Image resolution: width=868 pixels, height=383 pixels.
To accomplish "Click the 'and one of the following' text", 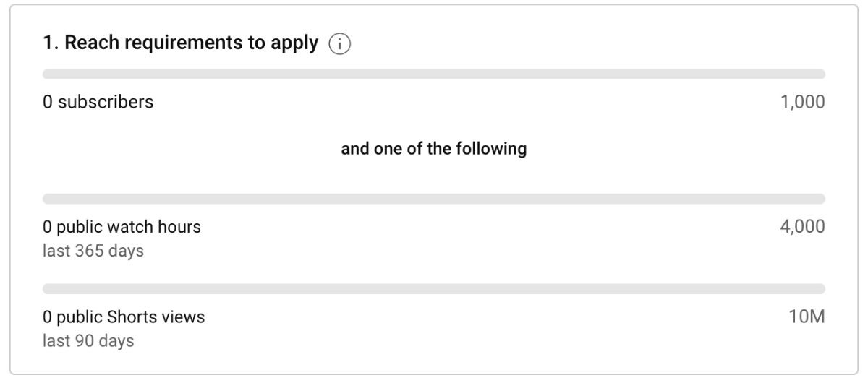I will (x=434, y=149).
